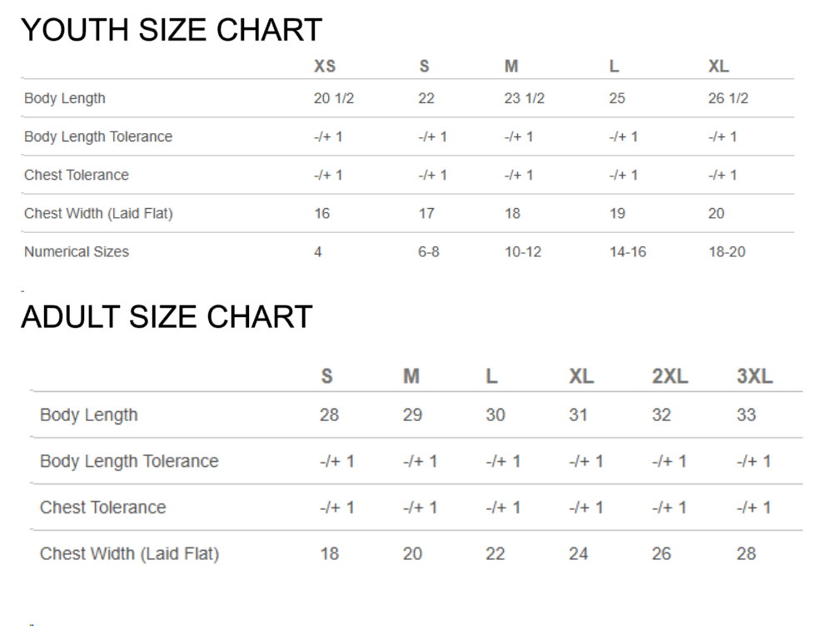Screen dimensions: 816x644
Task: Select the youth Chest Width (Laid Flat) label
Action: (98, 213)
